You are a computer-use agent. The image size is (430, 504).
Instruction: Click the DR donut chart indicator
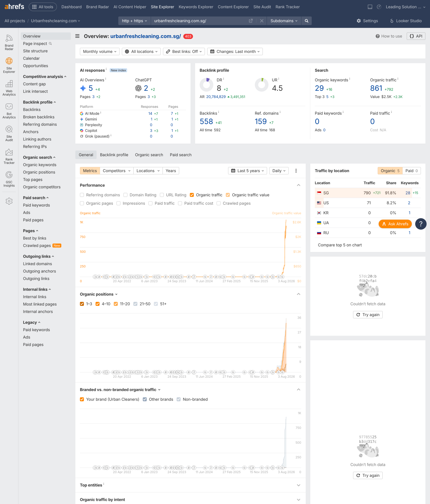tap(206, 85)
